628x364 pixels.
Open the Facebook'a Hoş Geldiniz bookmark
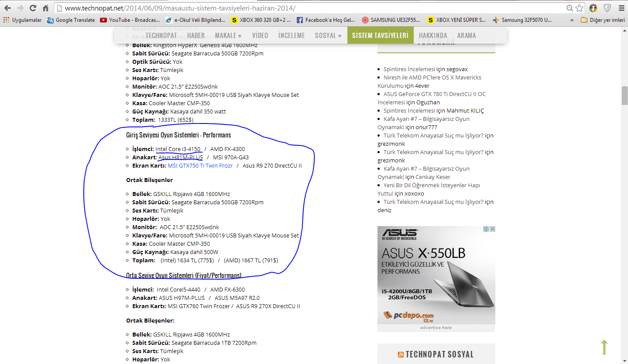pyautogui.click(x=326, y=20)
